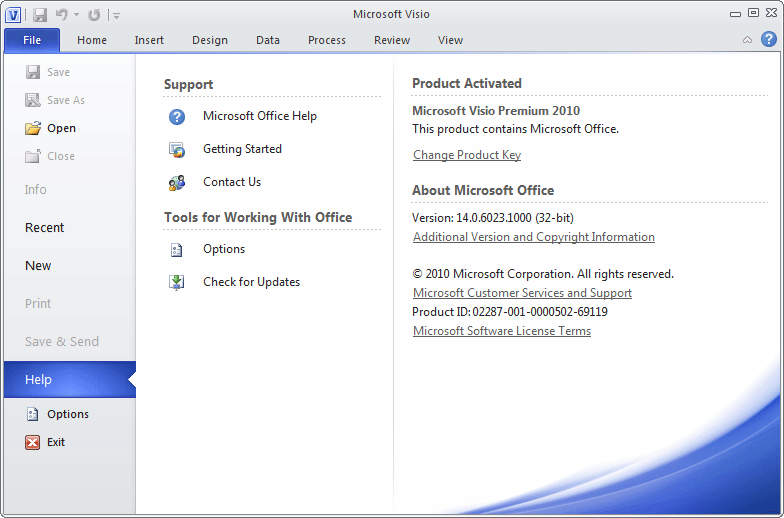Viewport: 784px width, 518px height.
Task: Open Microsoft Customer Services and Support link
Action: pyautogui.click(x=522, y=293)
